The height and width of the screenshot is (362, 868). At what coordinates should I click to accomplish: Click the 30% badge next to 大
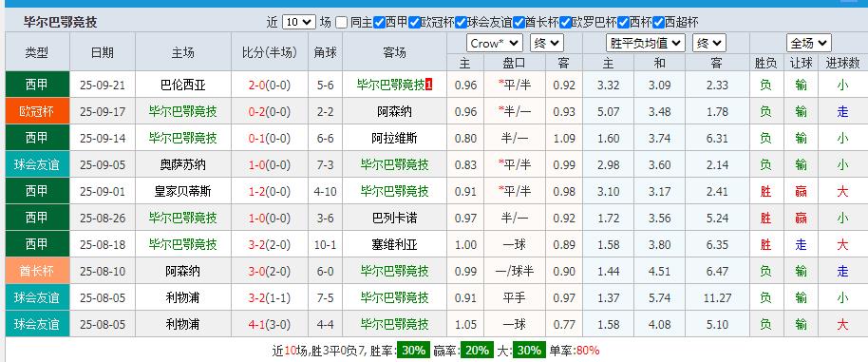pos(528,350)
